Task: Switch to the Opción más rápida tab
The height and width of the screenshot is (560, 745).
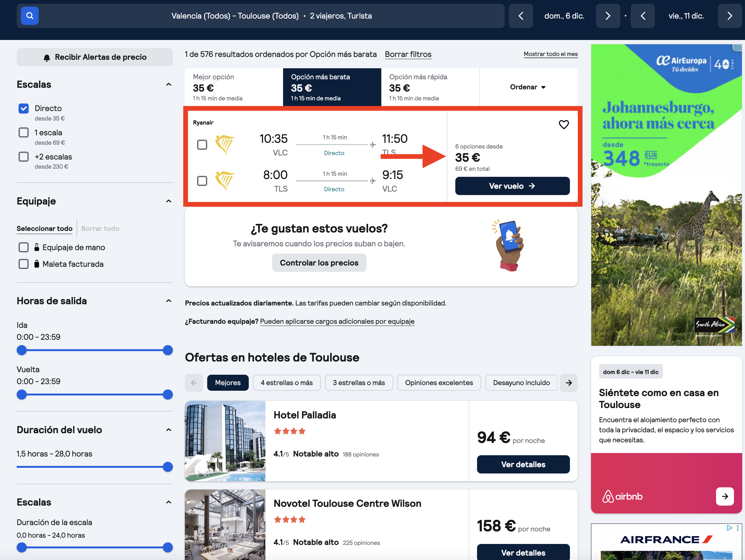Action: click(x=430, y=87)
